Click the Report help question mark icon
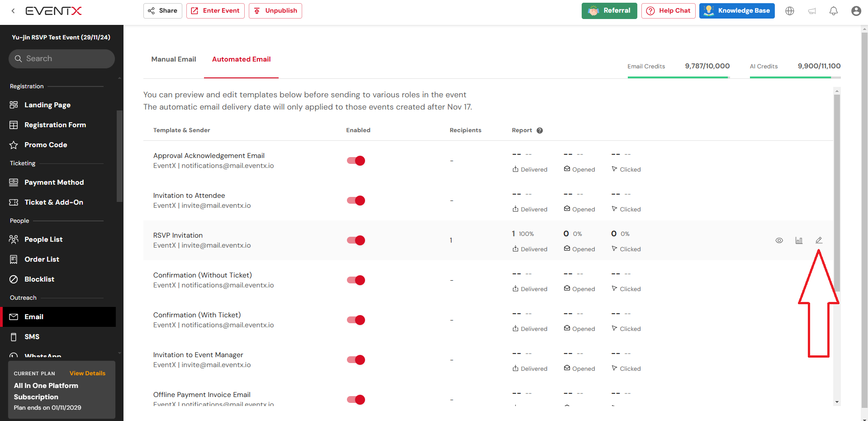The width and height of the screenshot is (868, 421). click(x=540, y=130)
